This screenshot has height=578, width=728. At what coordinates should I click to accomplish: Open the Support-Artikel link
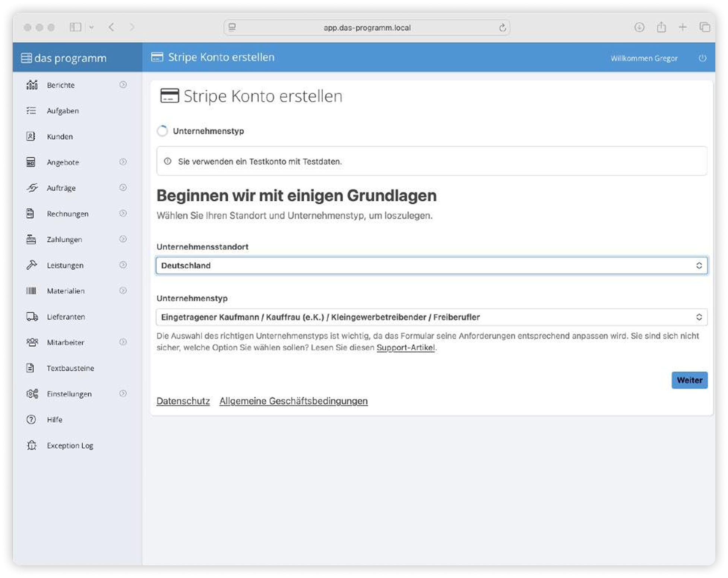(405, 347)
